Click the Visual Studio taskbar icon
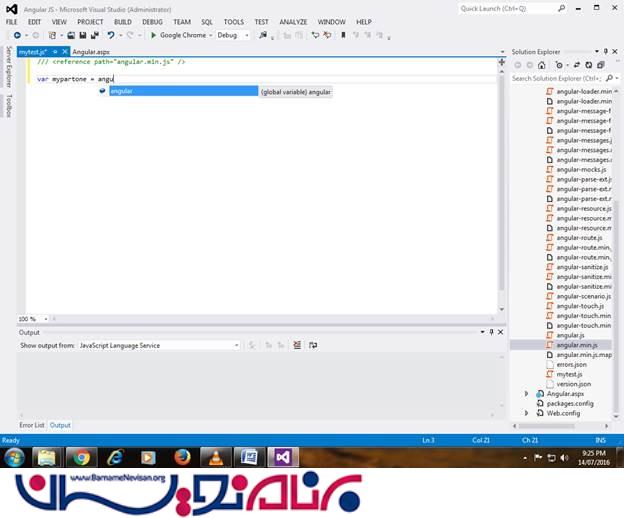Viewport: 624px width, 518px height. click(283, 458)
